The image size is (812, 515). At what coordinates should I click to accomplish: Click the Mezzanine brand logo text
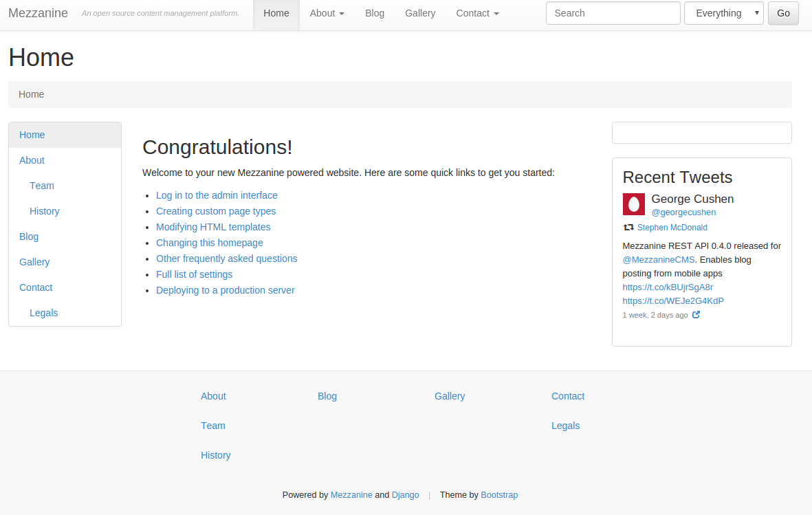click(x=38, y=13)
